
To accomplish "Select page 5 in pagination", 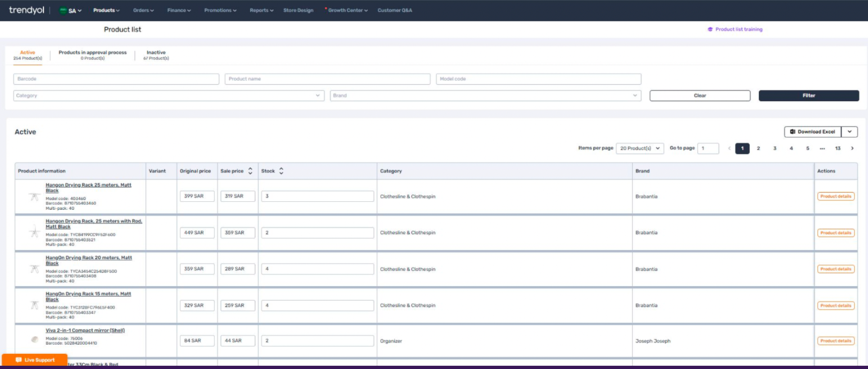I will [808, 149].
